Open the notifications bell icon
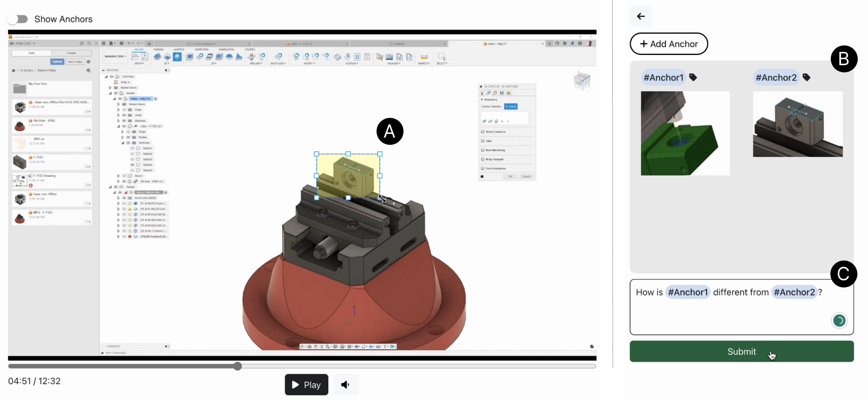Screen dimensions: 868x400 [573, 44]
